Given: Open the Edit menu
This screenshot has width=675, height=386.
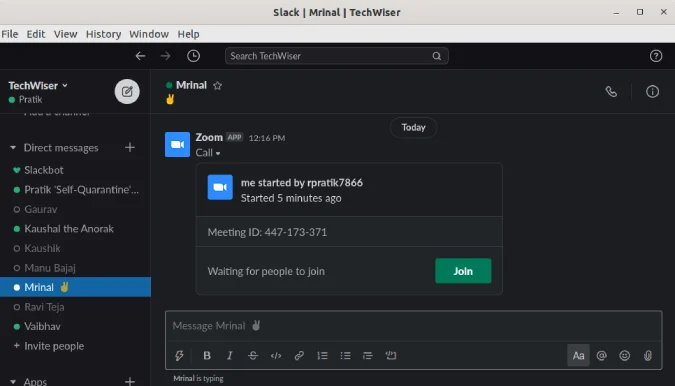Looking at the screenshot, I should click(36, 34).
